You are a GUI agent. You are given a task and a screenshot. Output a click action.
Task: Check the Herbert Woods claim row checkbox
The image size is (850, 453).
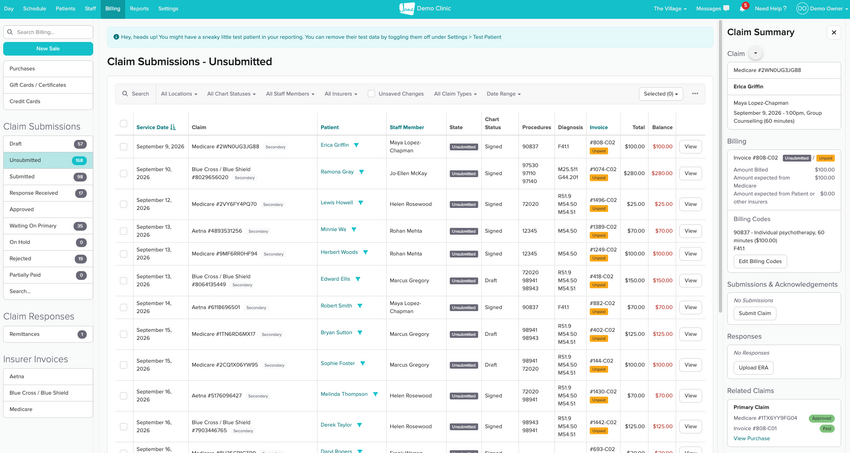[124, 254]
